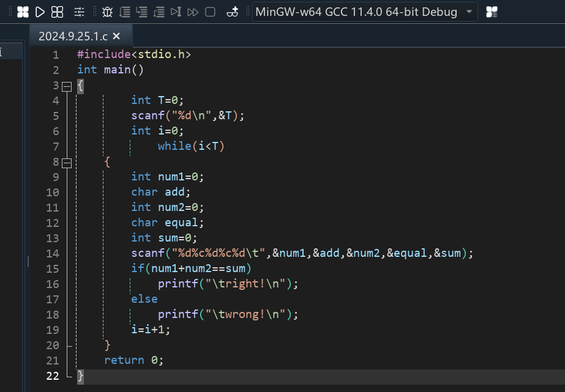Run the program with the play icon
The height and width of the screenshot is (392, 565).
(x=40, y=12)
